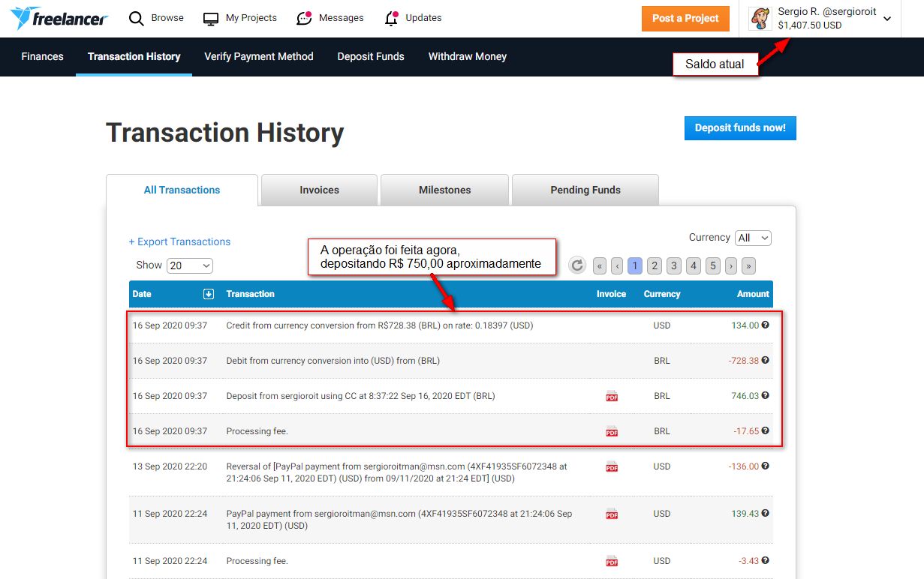Viewport: 924px width, 579px height.
Task: Click help icon next to 746.03
Action: pyautogui.click(x=766, y=396)
